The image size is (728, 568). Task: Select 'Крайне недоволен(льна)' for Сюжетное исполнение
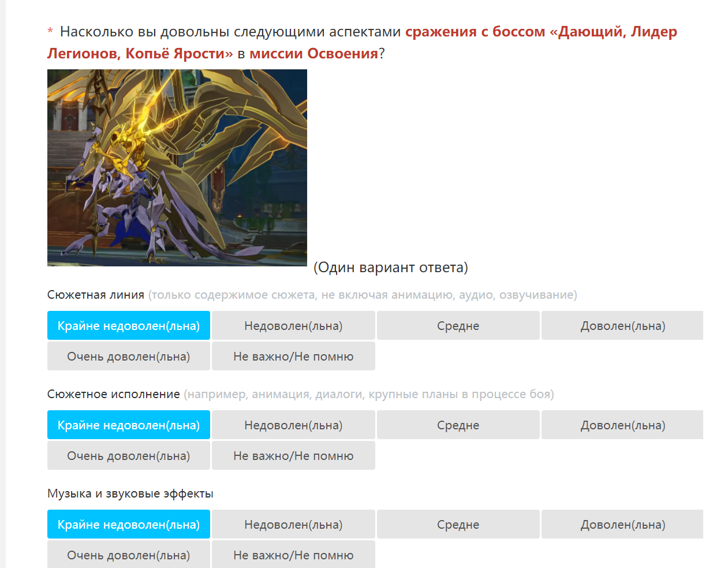click(x=129, y=425)
